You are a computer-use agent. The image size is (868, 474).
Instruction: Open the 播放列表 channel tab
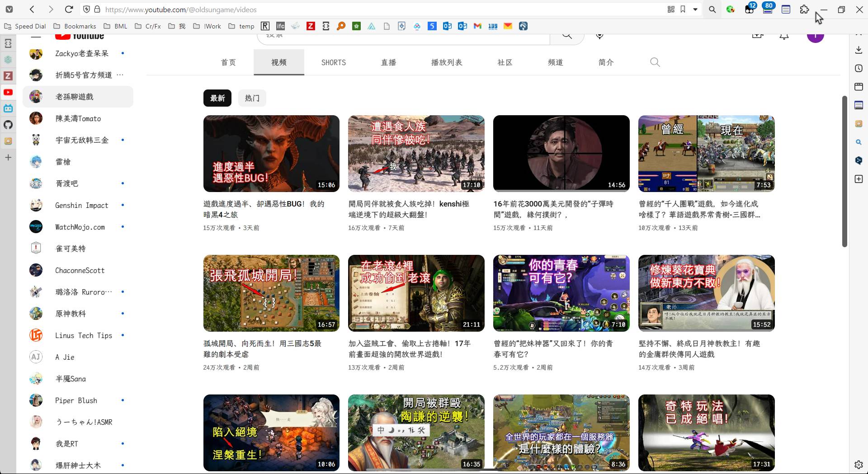tap(446, 62)
